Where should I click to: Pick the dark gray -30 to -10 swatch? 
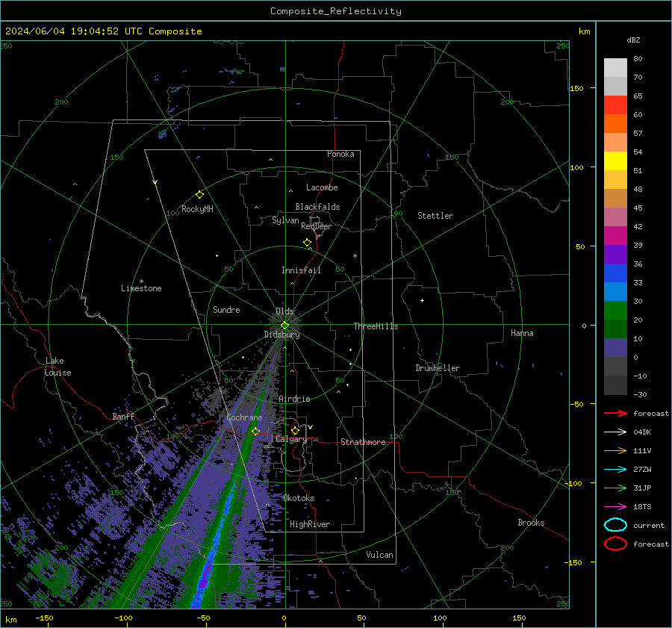point(615,385)
